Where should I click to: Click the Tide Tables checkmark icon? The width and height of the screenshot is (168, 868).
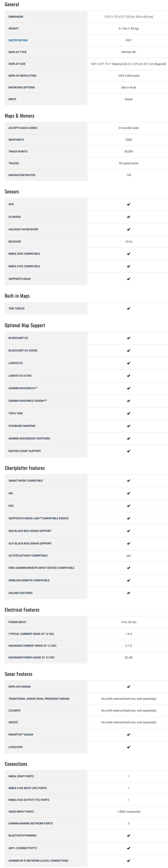point(129,309)
